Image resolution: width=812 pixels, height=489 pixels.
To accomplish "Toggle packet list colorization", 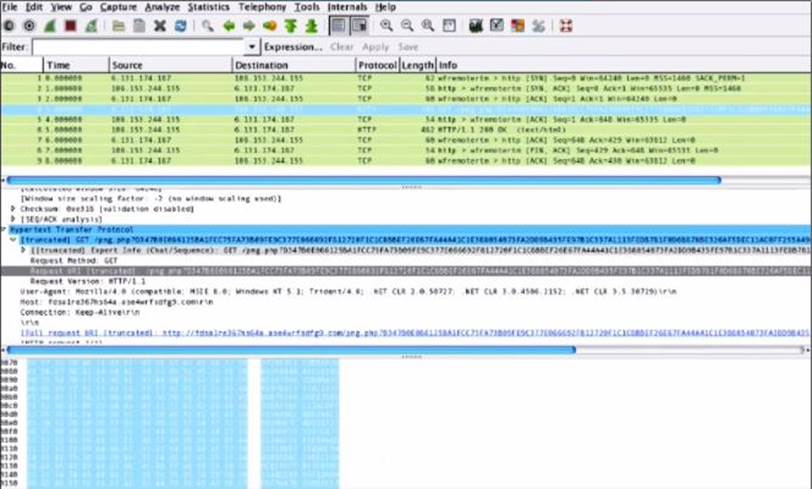I will coord(338,25).
